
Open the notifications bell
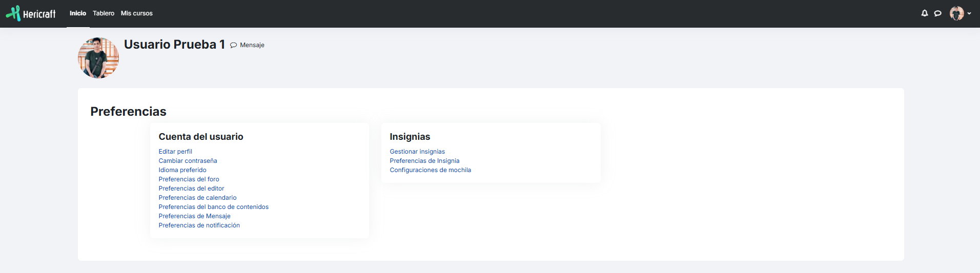pyautogui.click(x=925, y=13)
